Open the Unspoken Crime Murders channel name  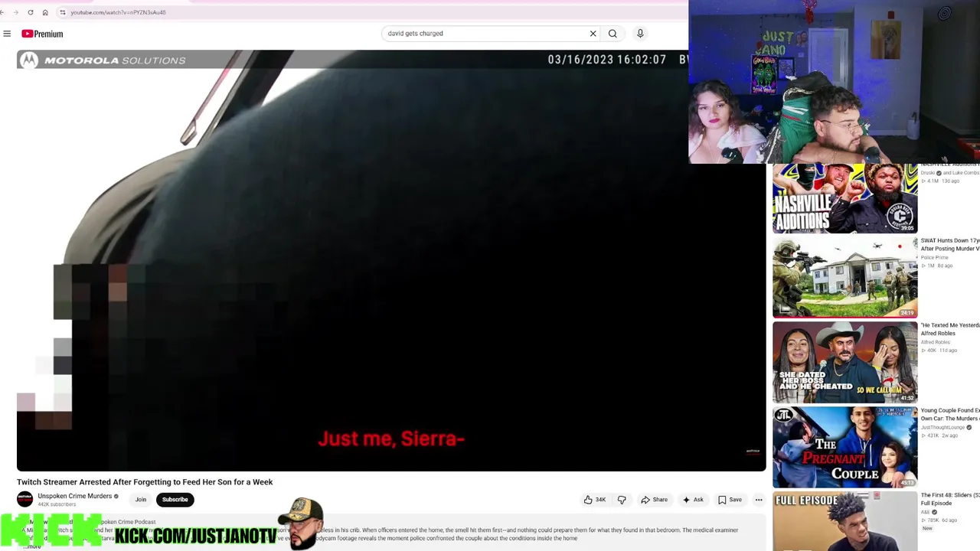tap(75, 496)
